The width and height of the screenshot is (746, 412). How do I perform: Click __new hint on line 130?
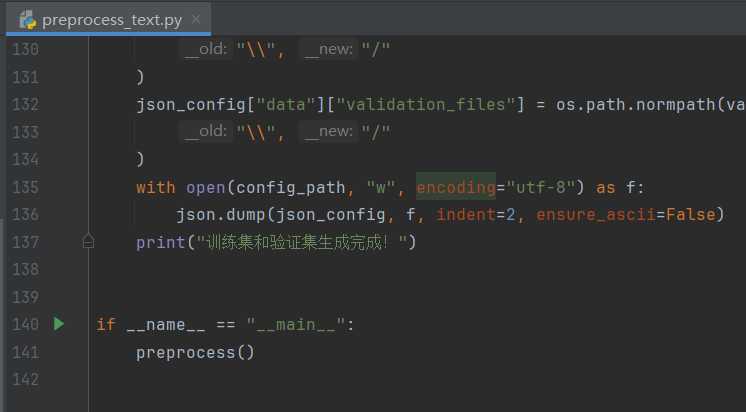[x=329, y=49]
